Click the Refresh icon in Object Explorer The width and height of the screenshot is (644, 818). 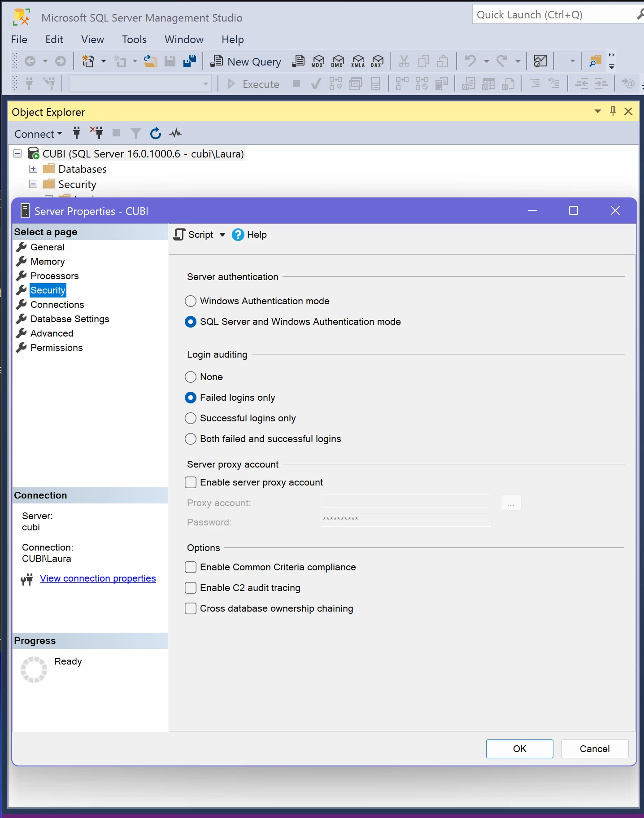[x=156, y=133]
